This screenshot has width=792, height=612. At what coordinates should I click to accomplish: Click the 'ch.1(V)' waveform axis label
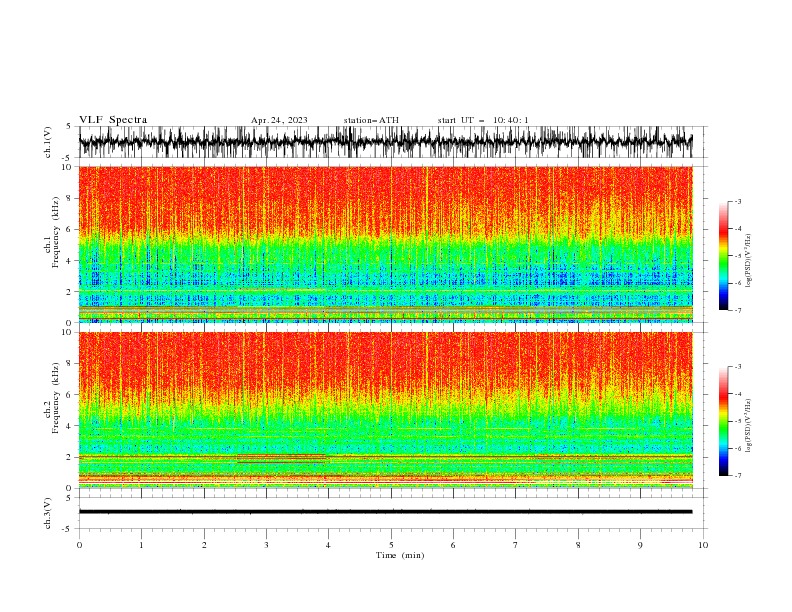click(48, 142)
